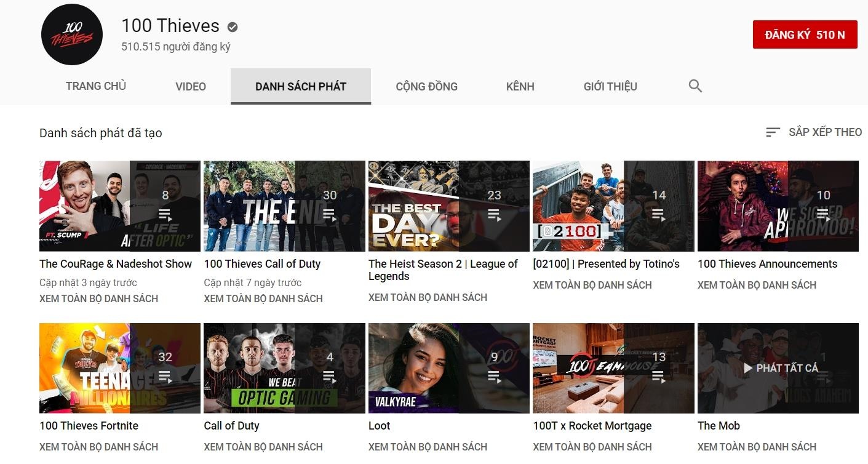868x464 pixels.
Task: Click the search icon in channel tabs
Action: (x=695, y=86)
